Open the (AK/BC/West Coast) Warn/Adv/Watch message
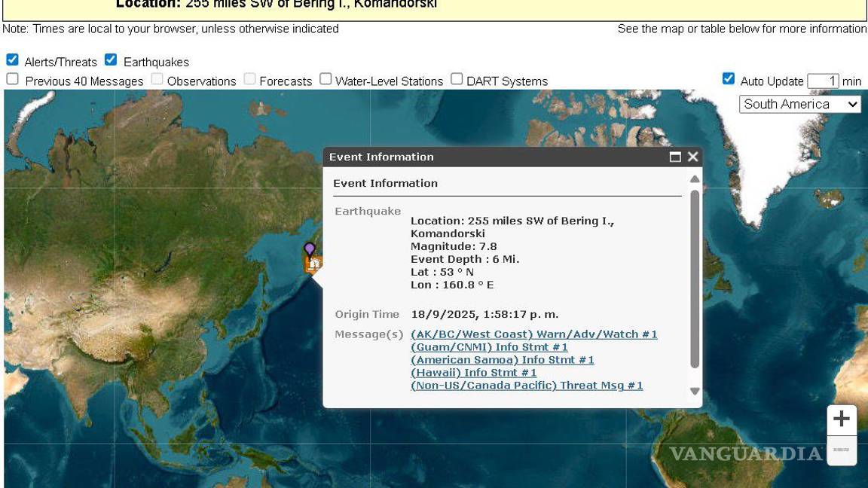The image size is (868, 488). coord(533,334)
